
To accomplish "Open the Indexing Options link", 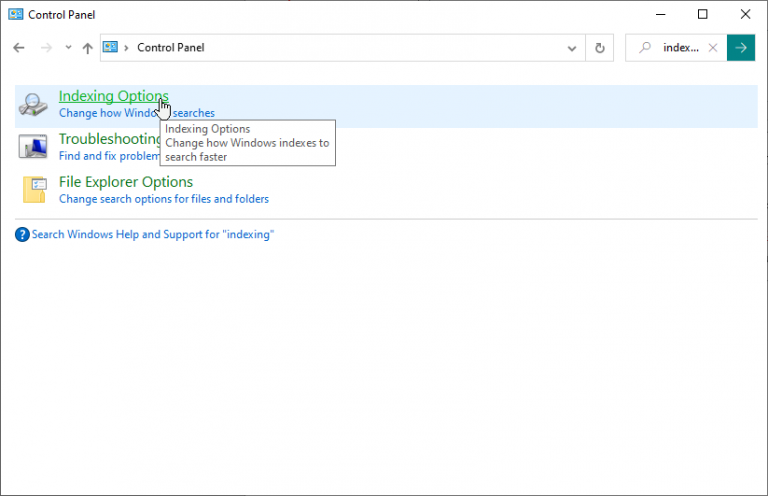I will [114, 96].
